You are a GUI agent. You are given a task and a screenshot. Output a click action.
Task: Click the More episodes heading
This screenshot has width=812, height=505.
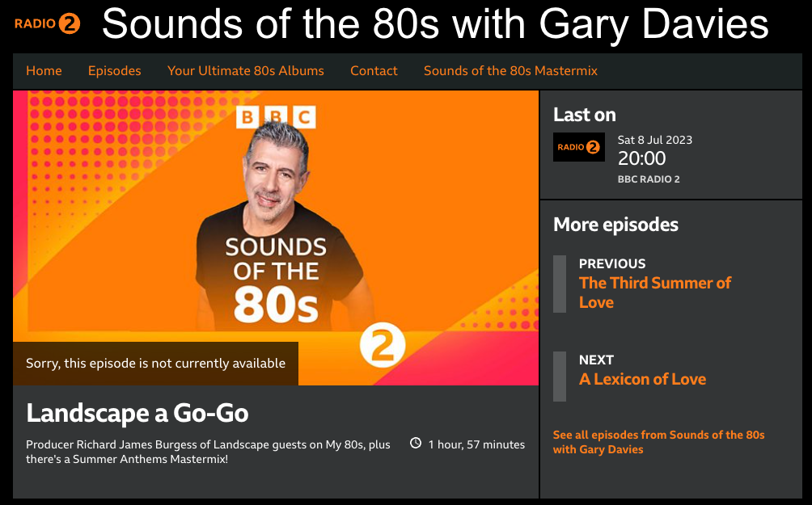615,225
